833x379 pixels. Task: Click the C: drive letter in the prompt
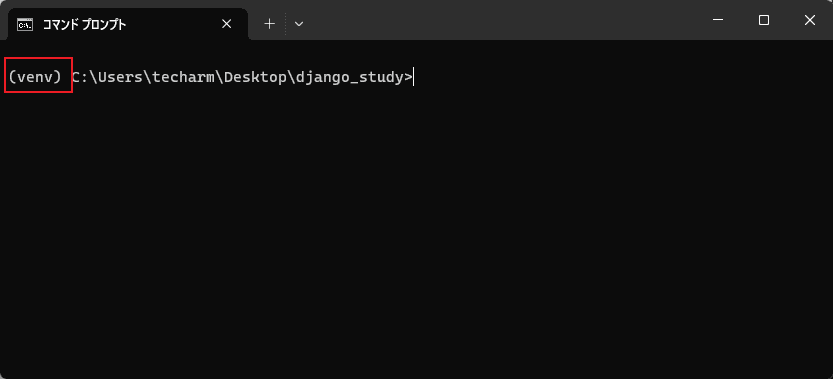[x=79, y=77]
